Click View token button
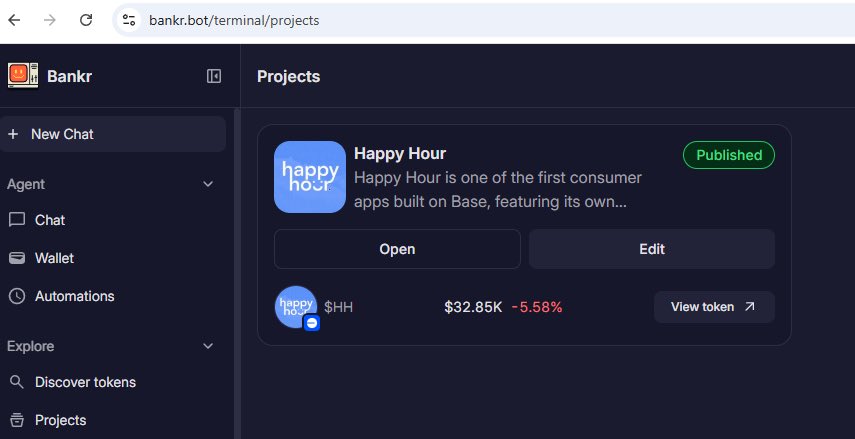The width and height of the screenshot is (855, 439). point(714,307)
